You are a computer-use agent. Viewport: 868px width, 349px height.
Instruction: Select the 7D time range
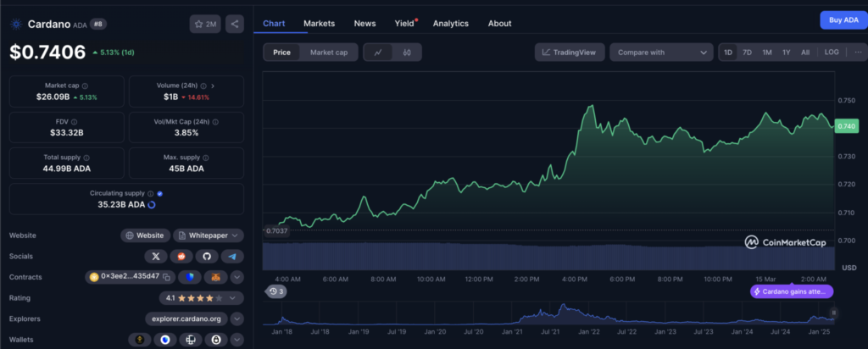pyautogui.click(x=747, y=53)
